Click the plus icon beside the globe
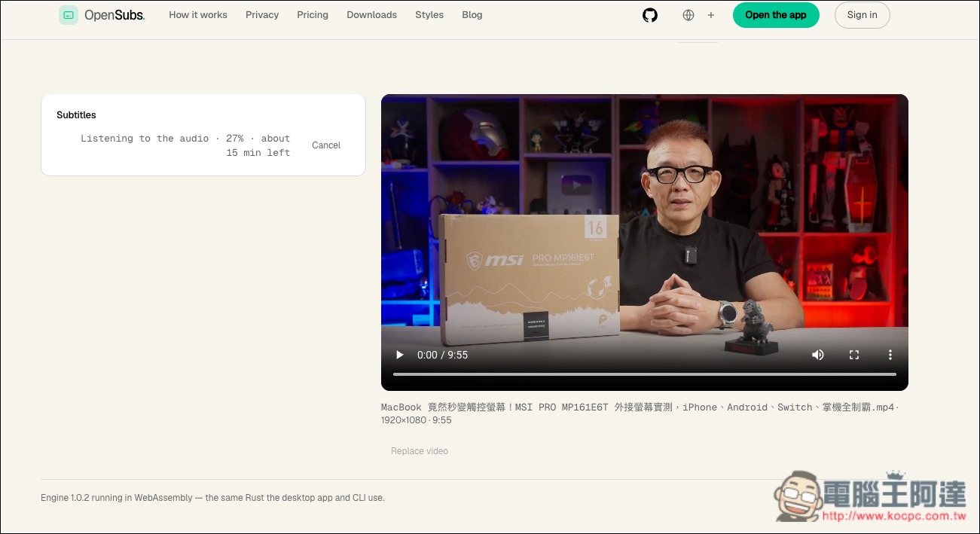Viewport: 980px width, 534px height. (x=710, y=15)
